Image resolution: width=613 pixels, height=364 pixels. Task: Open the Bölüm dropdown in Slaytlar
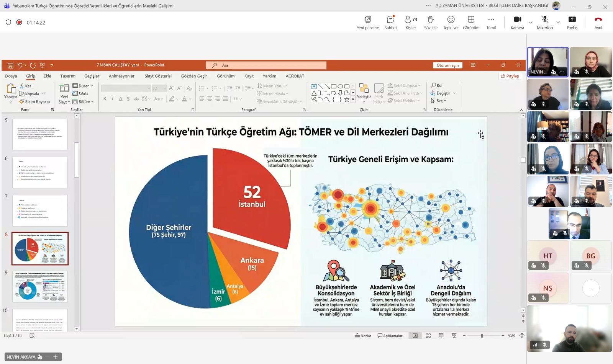point(83,102)
